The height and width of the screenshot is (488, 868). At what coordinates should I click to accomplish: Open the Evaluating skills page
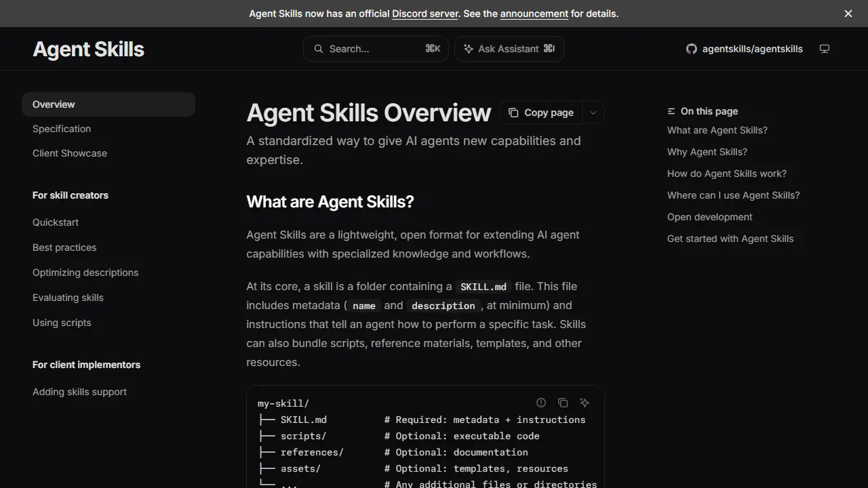[68, 298]
